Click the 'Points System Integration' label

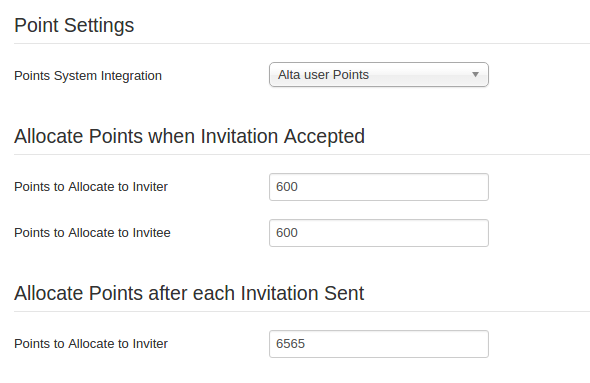pos(88,76)
